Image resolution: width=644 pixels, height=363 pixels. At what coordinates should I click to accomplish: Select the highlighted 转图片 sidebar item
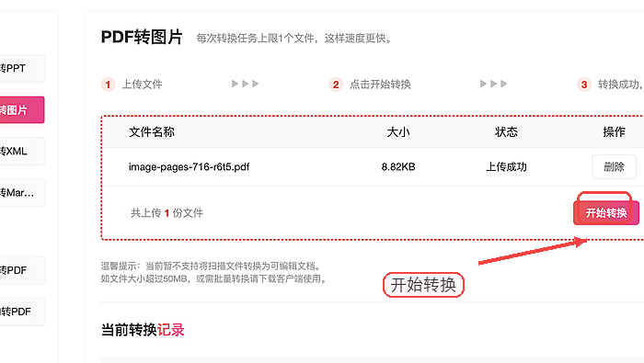pyautogui.click(x=21, y=110)
